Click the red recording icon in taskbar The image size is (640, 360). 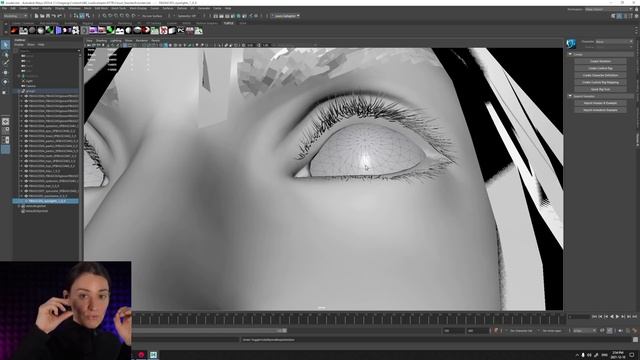[141, 355]
